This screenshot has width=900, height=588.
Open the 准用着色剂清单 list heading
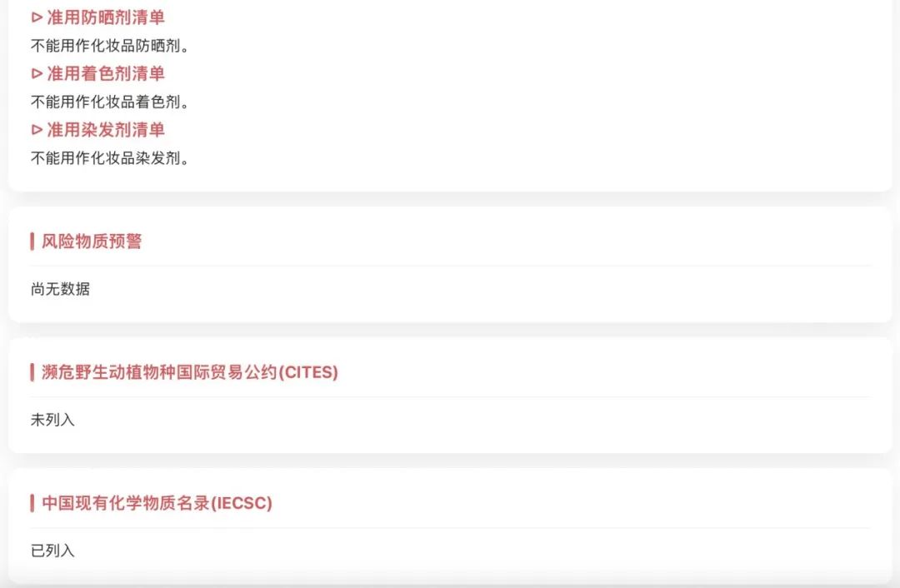[x=105, y=73]
